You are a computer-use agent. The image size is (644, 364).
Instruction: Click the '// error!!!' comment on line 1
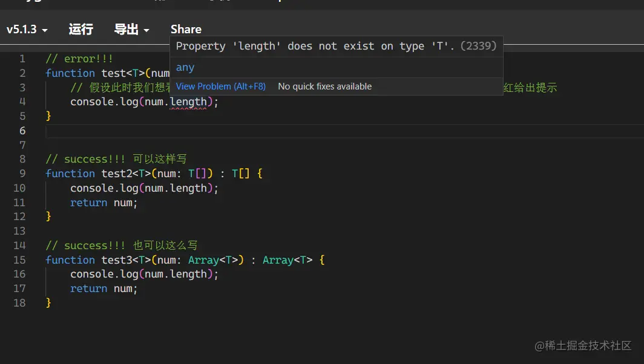click(x=79, y=59)
